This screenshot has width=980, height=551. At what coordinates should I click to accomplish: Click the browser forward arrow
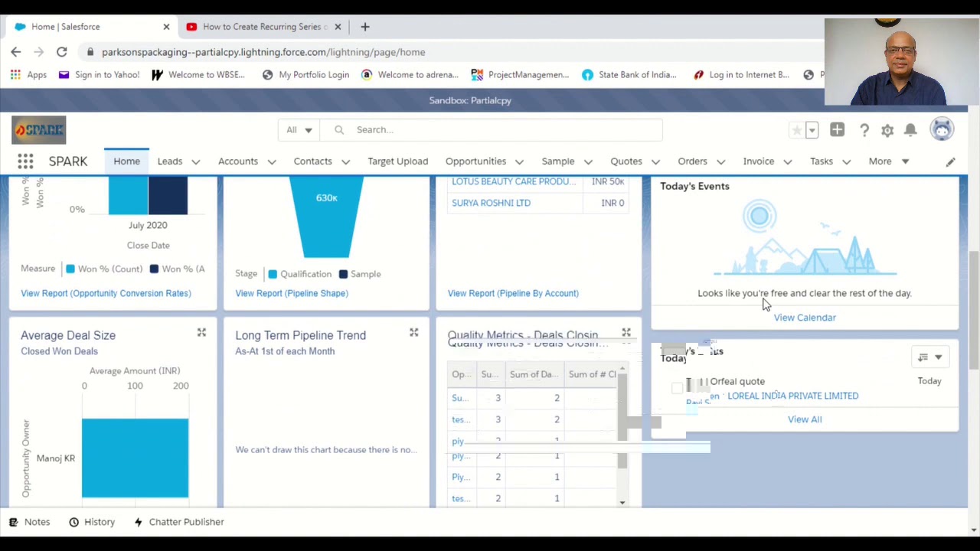click(x=39, y=52)
